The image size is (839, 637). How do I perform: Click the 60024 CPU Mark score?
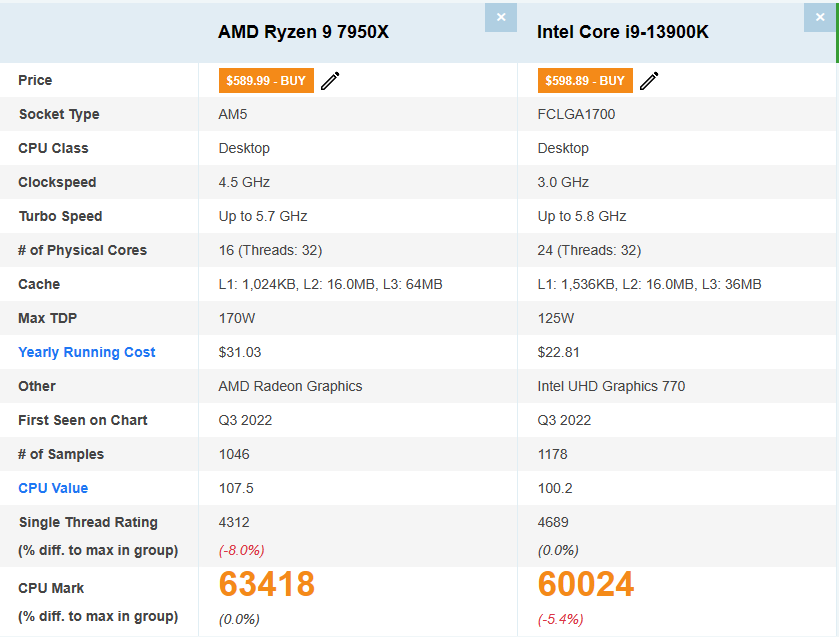[585, 584]
